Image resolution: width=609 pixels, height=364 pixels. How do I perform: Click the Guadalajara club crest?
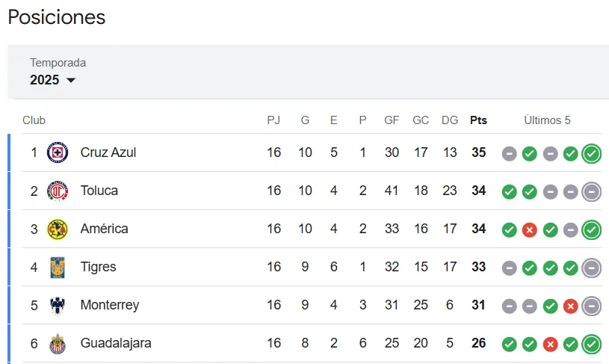58,343
